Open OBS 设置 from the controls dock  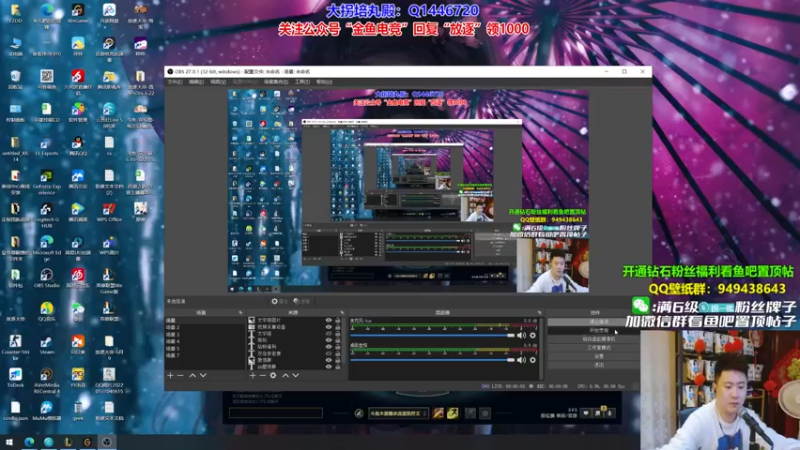click(598, 357)
